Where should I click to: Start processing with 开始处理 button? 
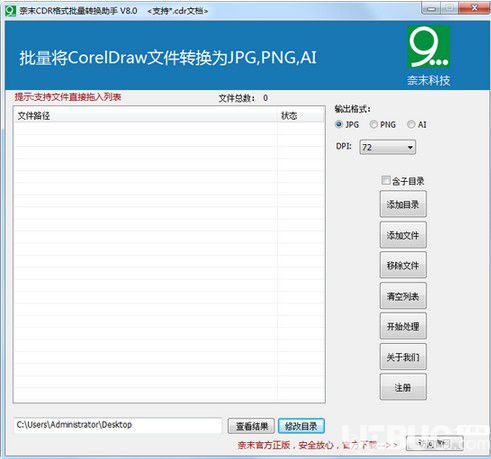point(403,326)
